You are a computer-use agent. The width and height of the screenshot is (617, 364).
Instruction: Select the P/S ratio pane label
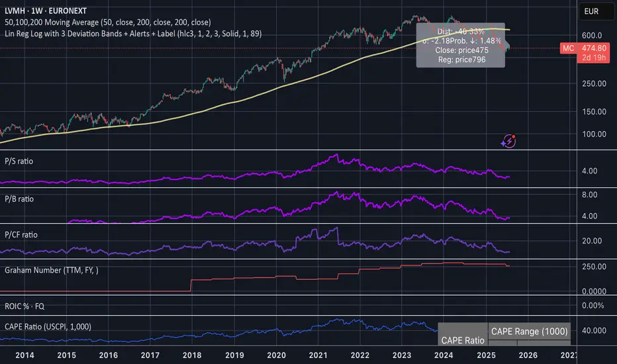coord(19,161)
